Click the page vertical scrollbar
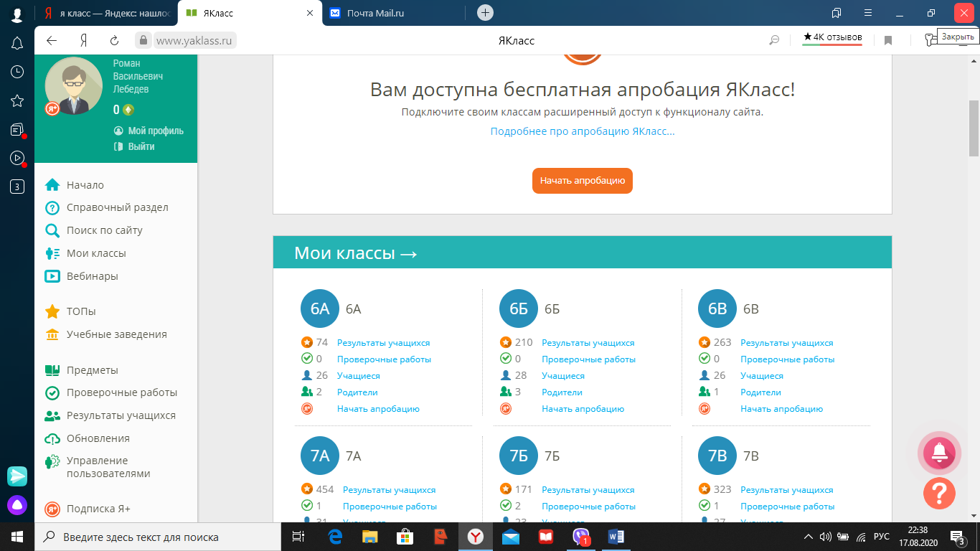 (x=974, y=129)
